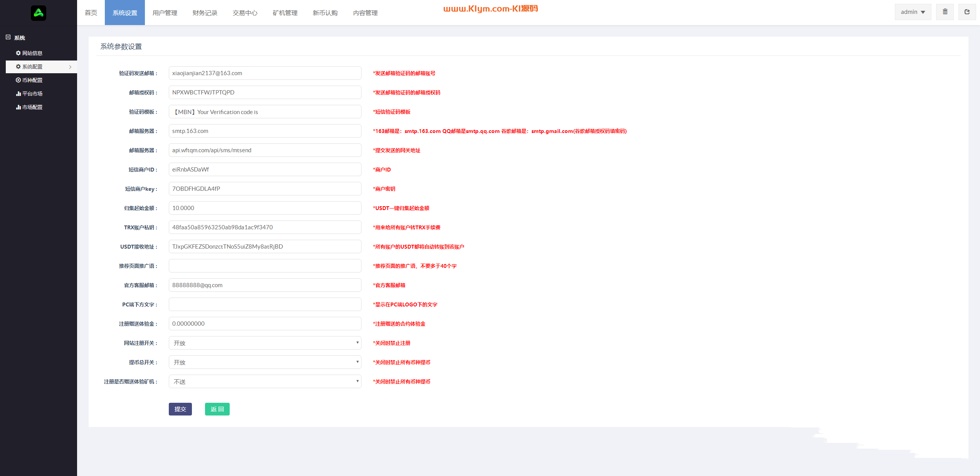
Task: Select 系统配置 gear sidebar item
Action: (32, 67)
